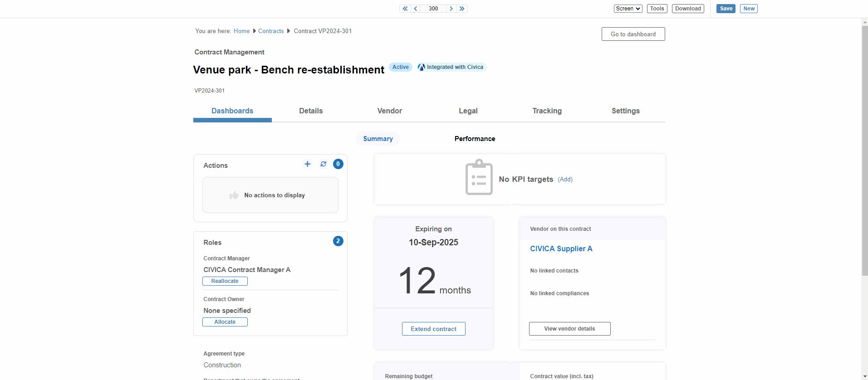Screen dimensions: 868x380
Task: Switch to the Settings tab
Action: pyautogui.click(x=626, y=111)
